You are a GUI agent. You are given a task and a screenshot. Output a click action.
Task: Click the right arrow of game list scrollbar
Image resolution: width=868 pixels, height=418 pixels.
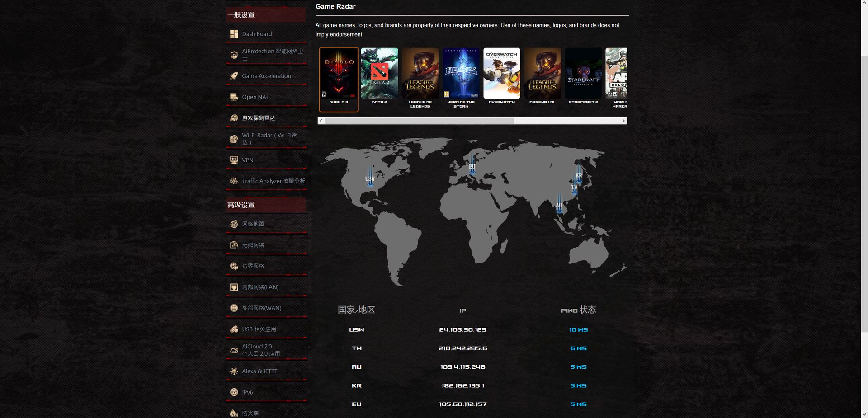pos(623,121)
